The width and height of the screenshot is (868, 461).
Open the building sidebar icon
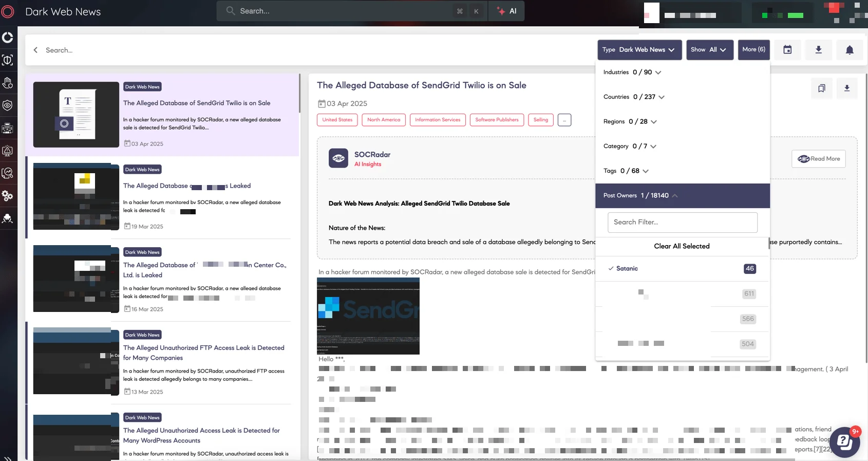coord(8,128)
